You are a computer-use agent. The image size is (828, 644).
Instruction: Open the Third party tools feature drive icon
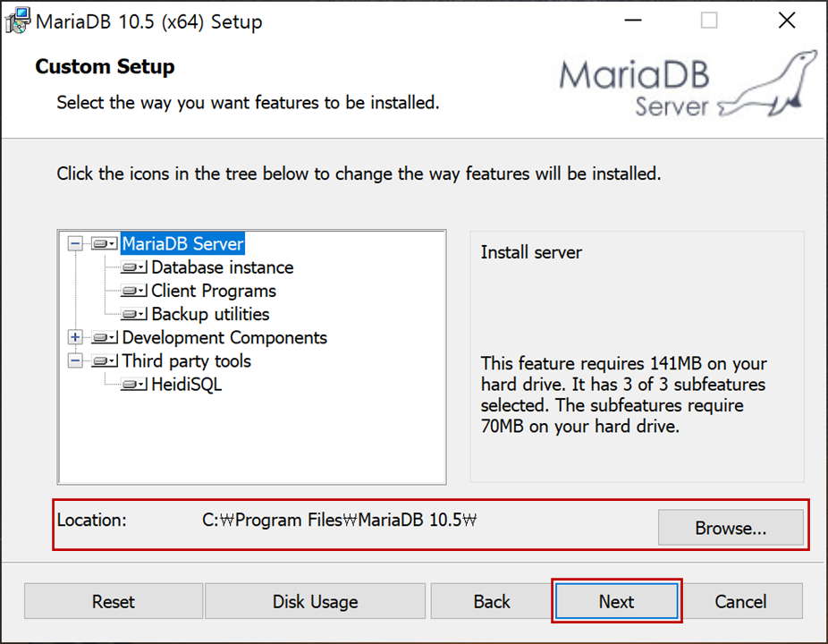tap(104, 360)
